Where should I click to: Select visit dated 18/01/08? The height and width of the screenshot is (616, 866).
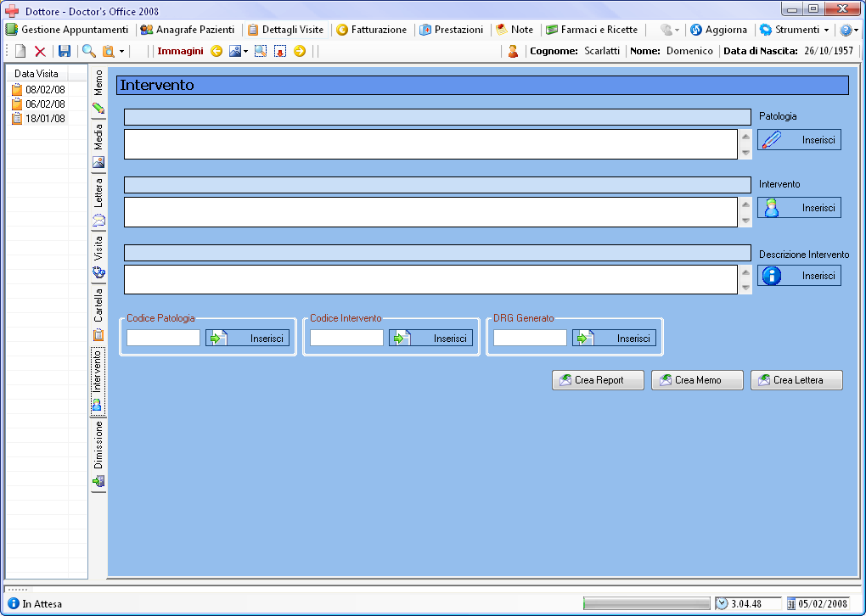click(x=39, y=118)
